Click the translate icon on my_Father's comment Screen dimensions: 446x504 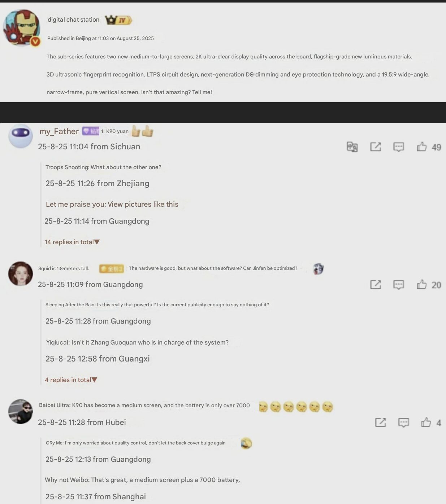(x=352, y=147)
